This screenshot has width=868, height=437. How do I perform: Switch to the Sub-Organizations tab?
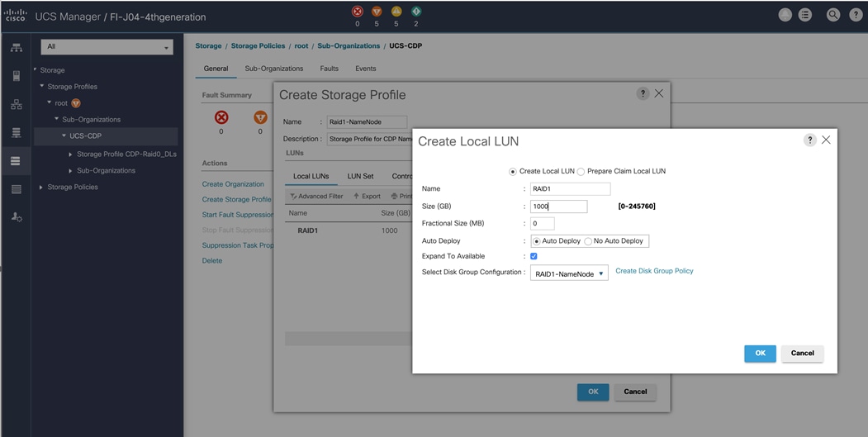(274, 69)
